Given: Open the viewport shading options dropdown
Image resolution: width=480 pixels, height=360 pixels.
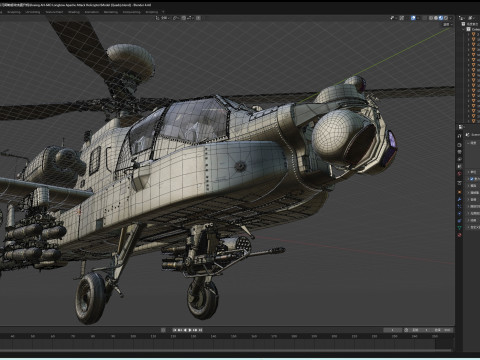Looking at the screenshot, I should click(x=451, y=18).
